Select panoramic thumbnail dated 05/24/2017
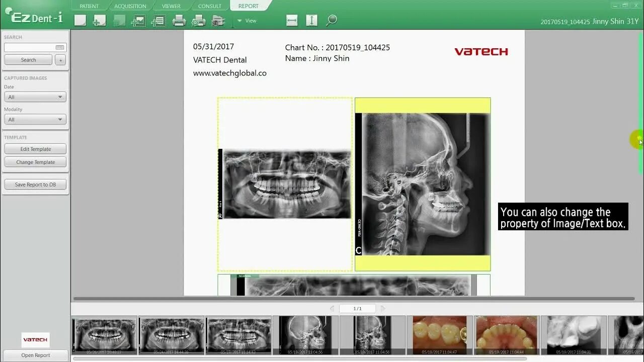This screenshot has height=362, width=644. tap(172, 335)
